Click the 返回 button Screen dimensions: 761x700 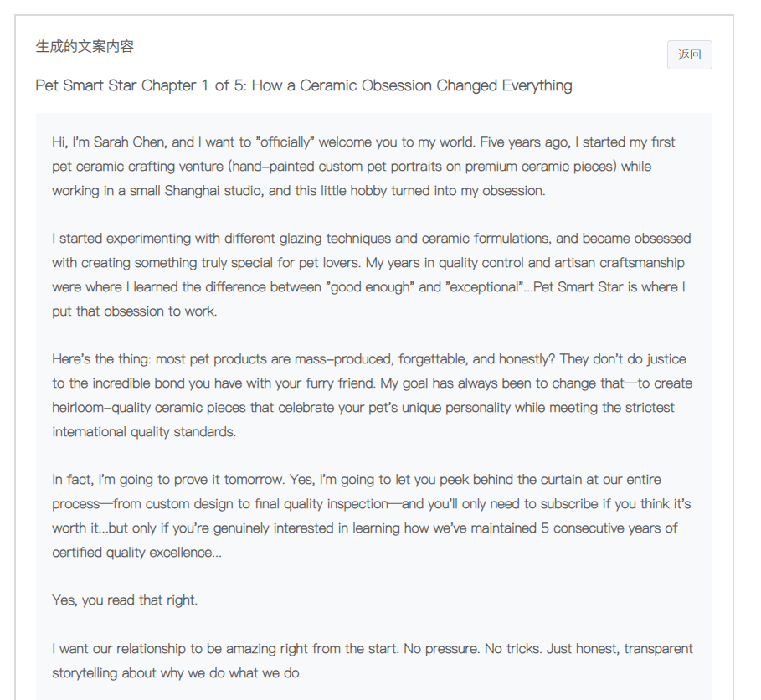click(689, 54)
